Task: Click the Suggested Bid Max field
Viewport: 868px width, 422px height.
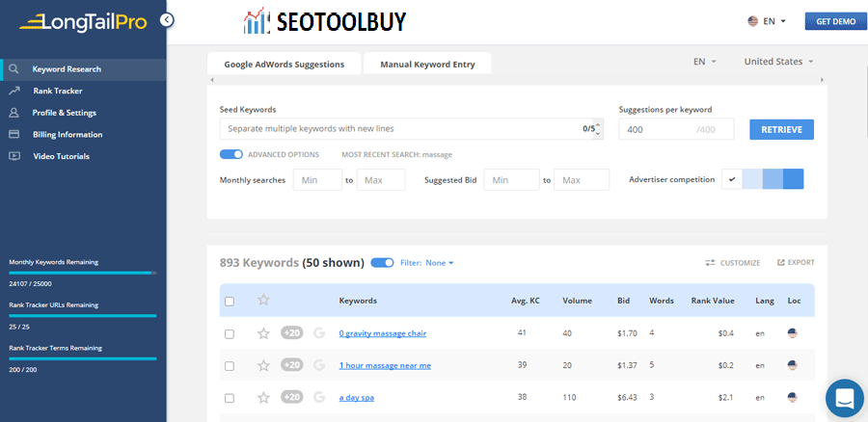Action: (582, 180)
